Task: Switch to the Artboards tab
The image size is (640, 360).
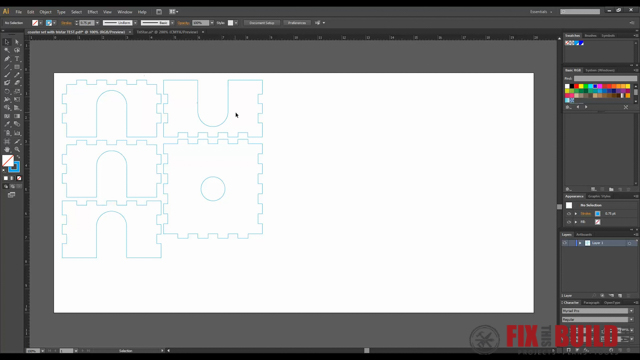Action: 584,235
